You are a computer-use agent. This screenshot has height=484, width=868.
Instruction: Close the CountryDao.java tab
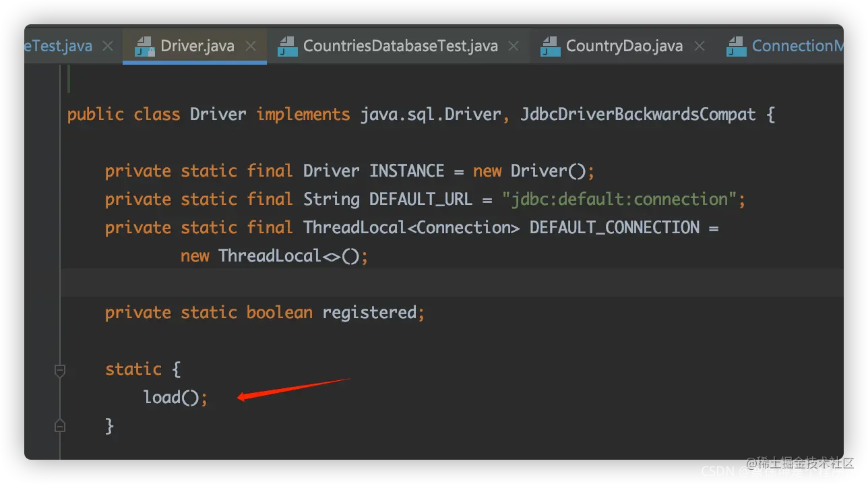(700, 46)
